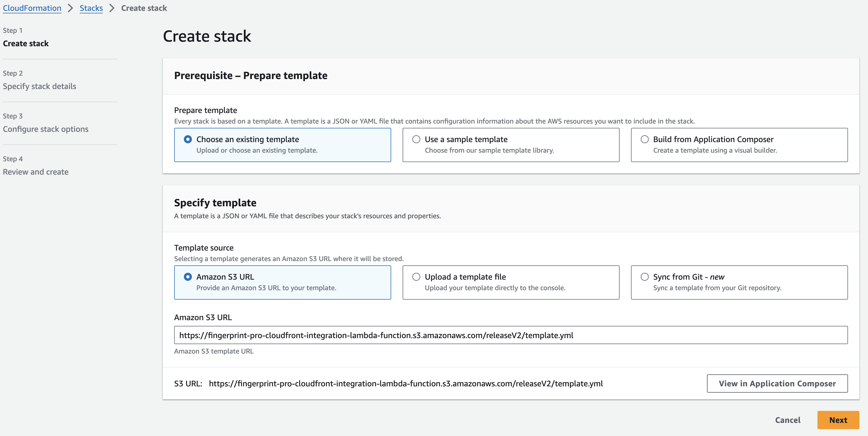Go to Step 3 Configure stack options
The height and width of the screenshot is (436, 868).
46,129
